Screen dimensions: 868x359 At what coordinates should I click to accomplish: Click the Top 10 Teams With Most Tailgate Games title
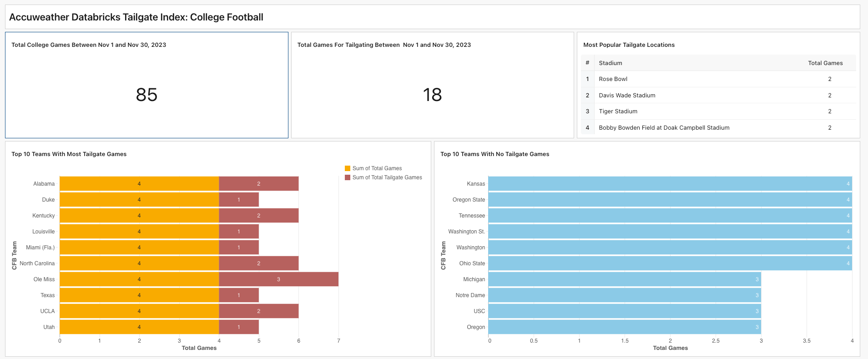click(69, 154)
